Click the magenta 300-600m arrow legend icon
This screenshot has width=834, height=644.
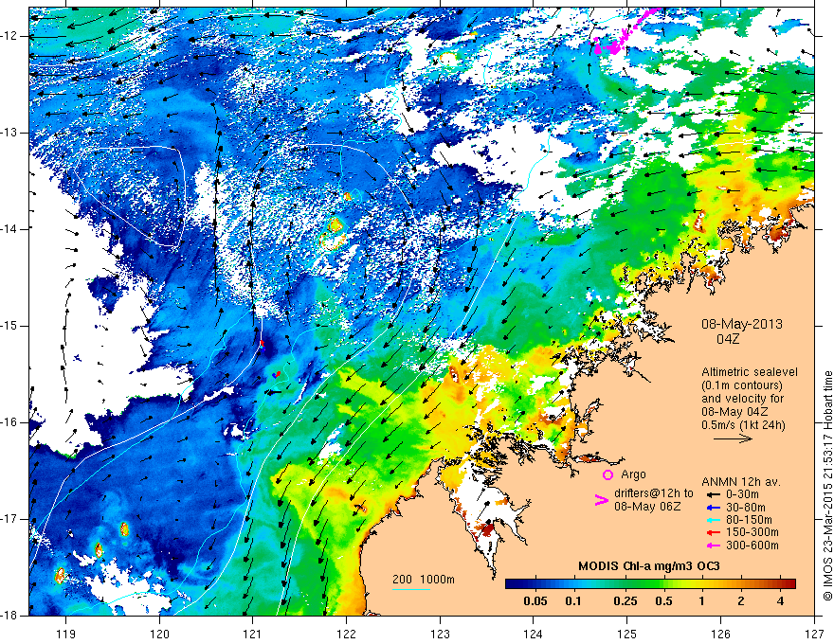click(712, 546)
